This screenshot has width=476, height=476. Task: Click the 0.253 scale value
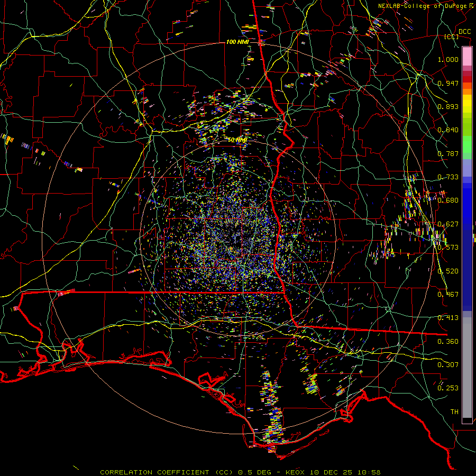coord(448,388)
